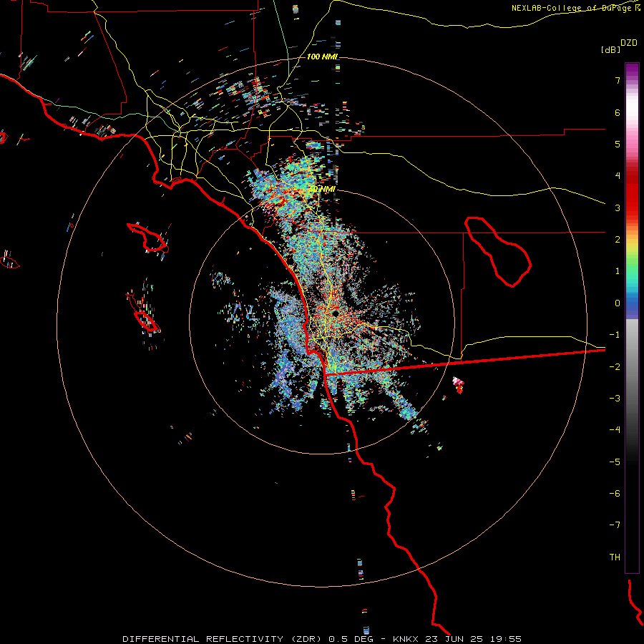Click the 7 label on the dB scale
Screen dimensions: 644x644
click(x=618, y=80)
